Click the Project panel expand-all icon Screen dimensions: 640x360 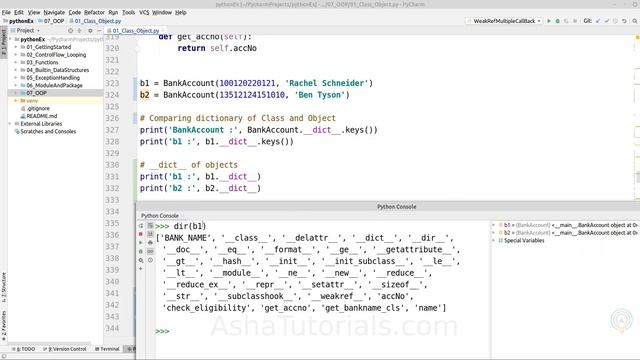(x=80, y=31)
